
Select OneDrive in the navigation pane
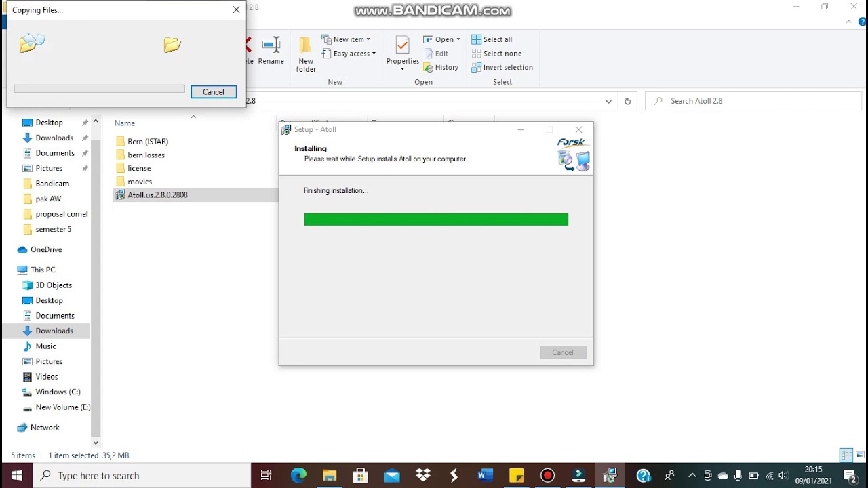click(x=46, y=249)
